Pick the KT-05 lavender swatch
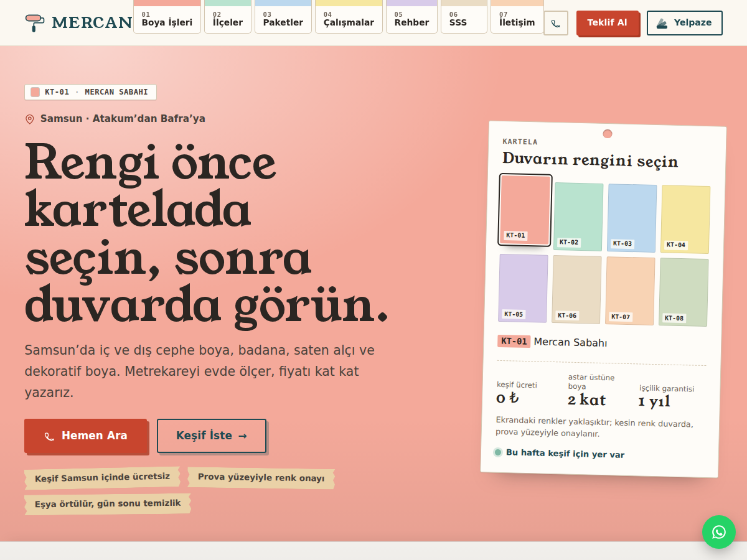Viewport: 747px width, 560px height. [523, 288]
